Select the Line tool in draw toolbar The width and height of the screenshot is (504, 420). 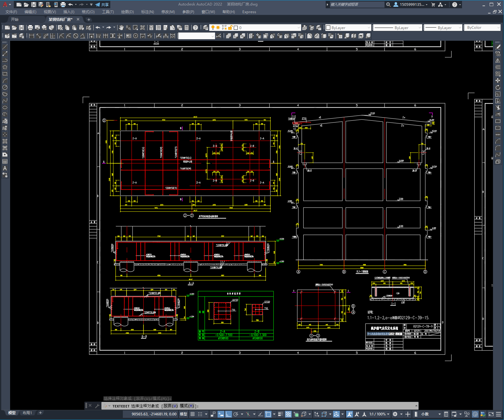pyautogui.click(x=5, y=47)
